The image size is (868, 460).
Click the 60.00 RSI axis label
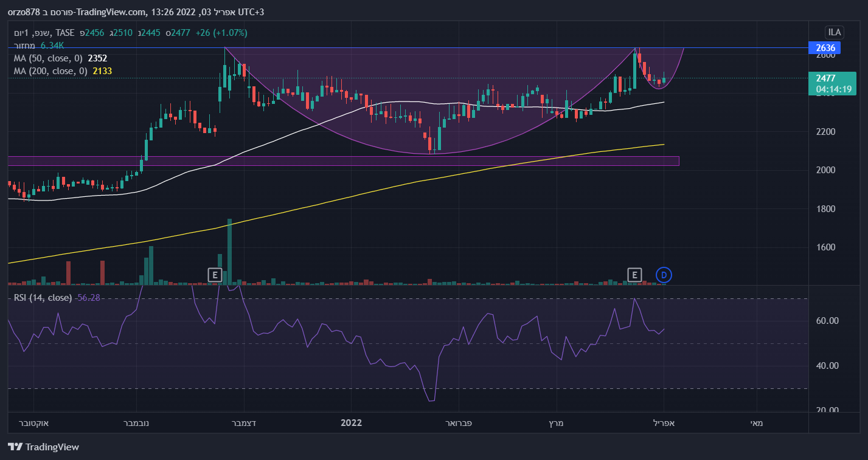coord(827,321)
